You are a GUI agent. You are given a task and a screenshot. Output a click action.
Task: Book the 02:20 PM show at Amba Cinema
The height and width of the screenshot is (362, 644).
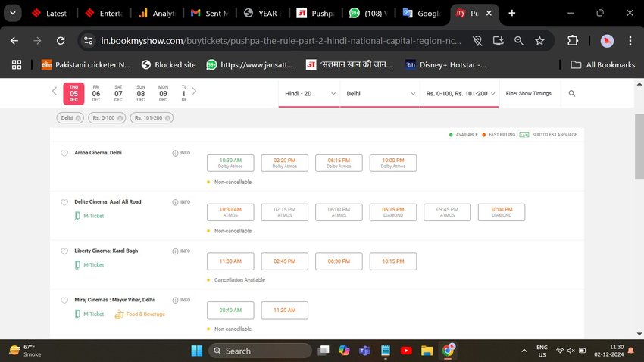[x=285, y=163]
